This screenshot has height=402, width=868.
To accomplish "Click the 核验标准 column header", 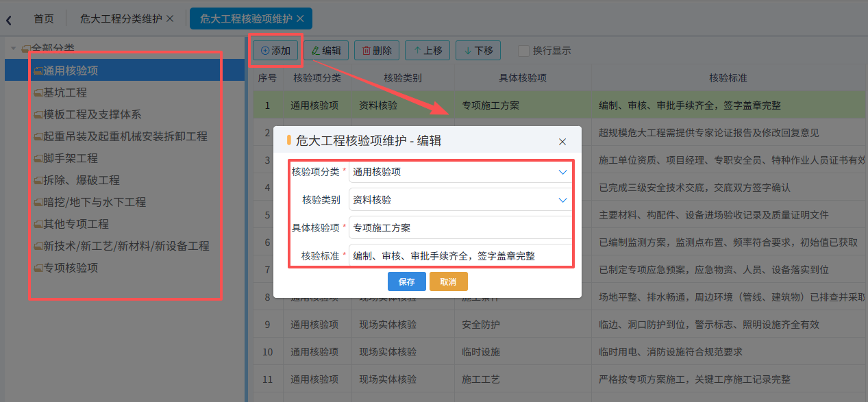I will click(728, 78).
